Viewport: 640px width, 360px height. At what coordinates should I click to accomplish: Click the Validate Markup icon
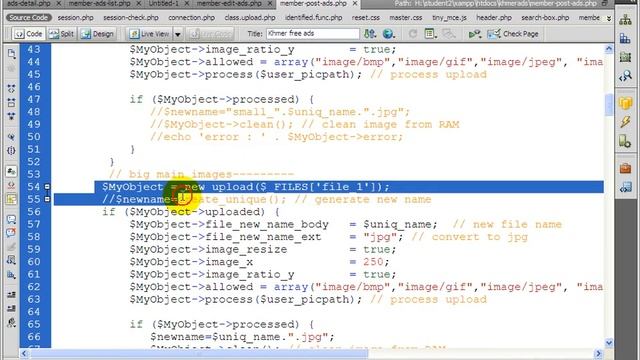tap(474, 34)
